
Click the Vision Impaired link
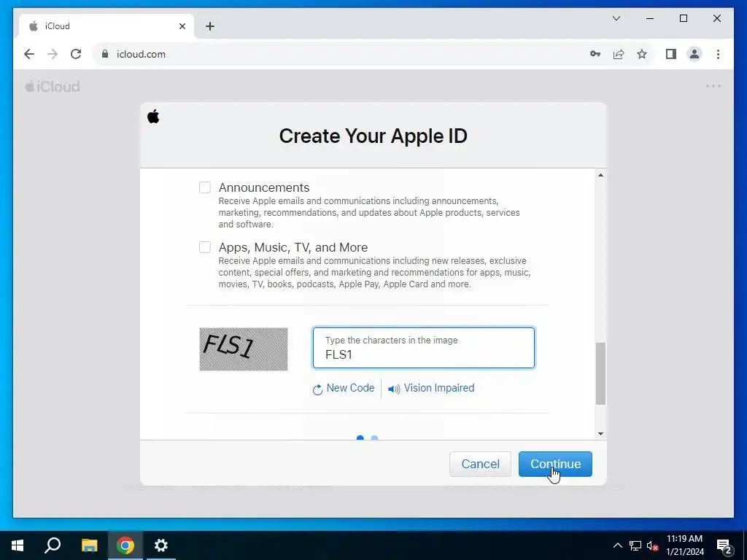pyautogui.click(x=438, y=388)
